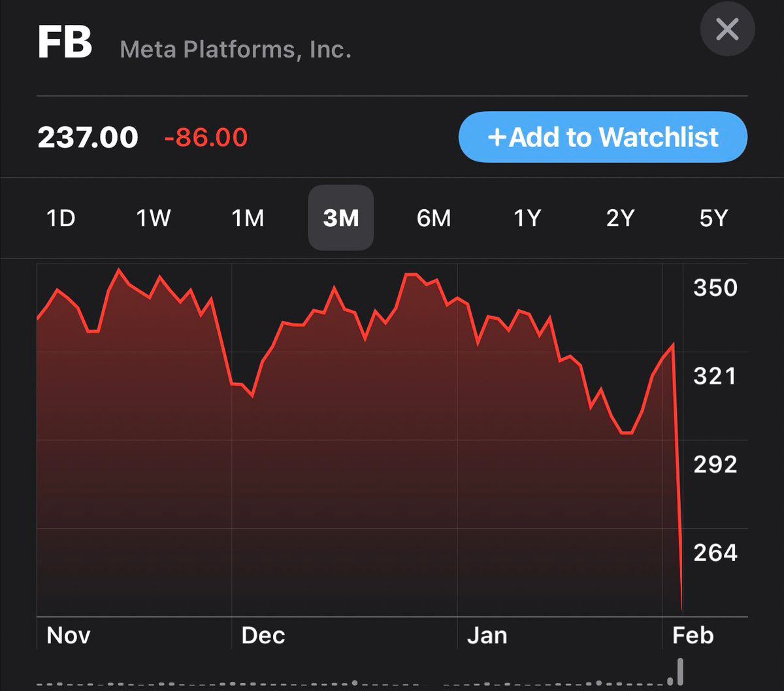784x691 pixels.
Task: Select the Jan marker on the chart axis
Action: coord(487,635)
